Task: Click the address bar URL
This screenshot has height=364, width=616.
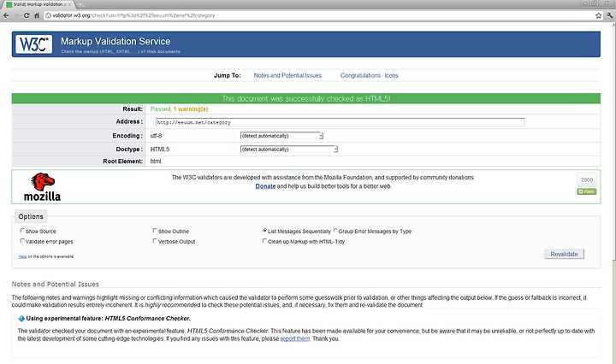Action: pyautogui.click(x=133, y=15)
